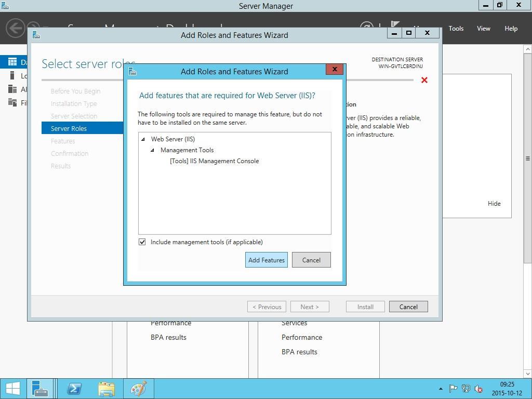Maximize the Add Roles and Features Wizard
This screenshot has width=532, height=399.
pos(409,33)
